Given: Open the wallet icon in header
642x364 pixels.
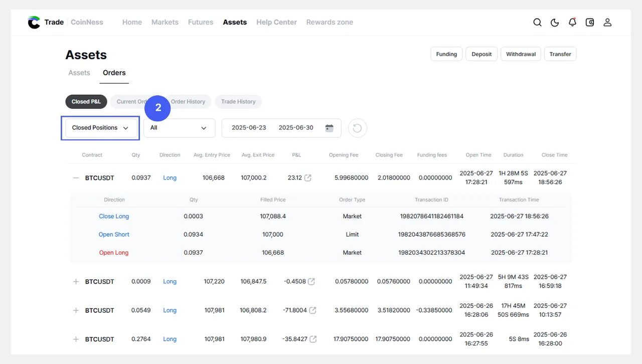Looking at the screenshot, I should point(590,22).
